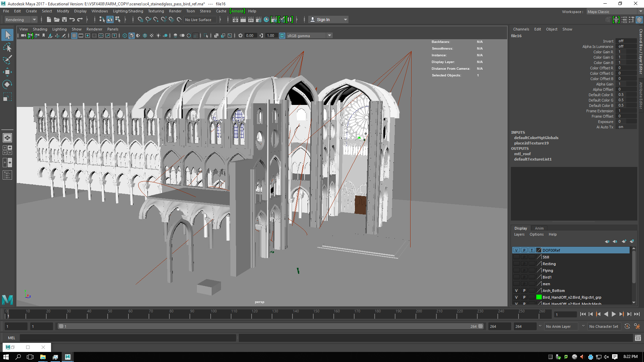Open Alpha Is Luminance off value field
The width and height of the screenshot is (644, 362).
(627, 47)
